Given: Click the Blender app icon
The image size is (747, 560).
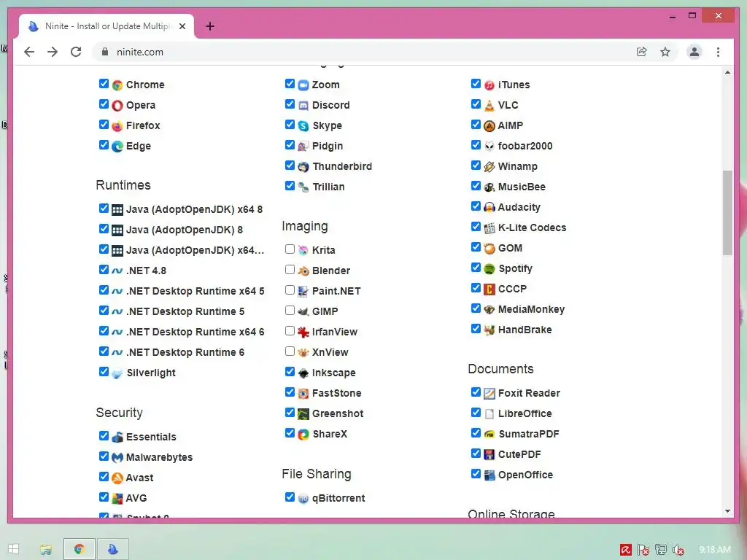Looking at the screenshot, I should coord(303,271).
